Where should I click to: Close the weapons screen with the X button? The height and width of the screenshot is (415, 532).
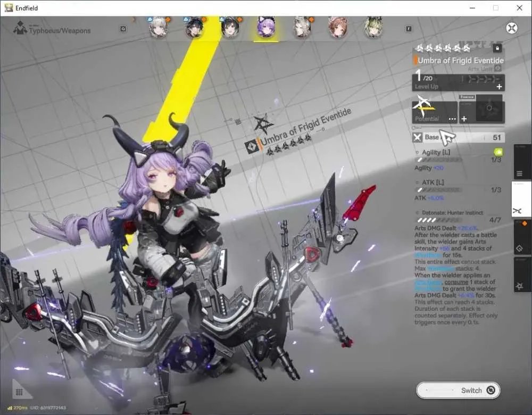pyautogui.click(x=512, y=28)
